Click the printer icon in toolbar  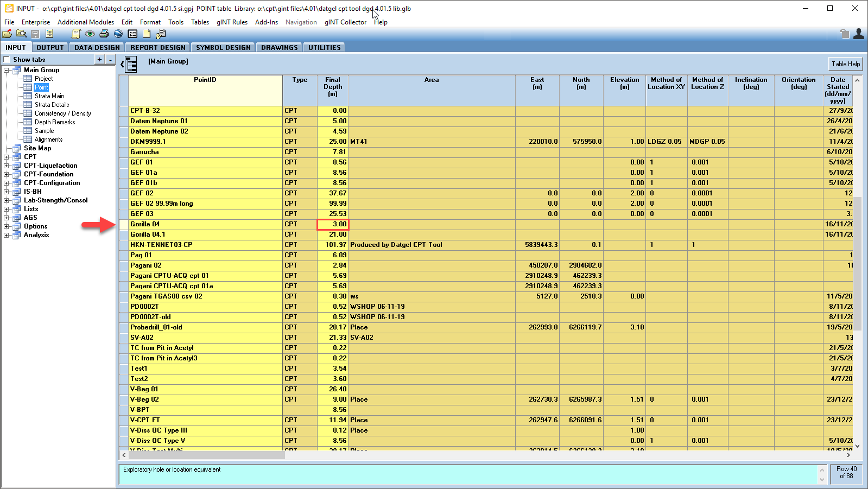click(x=104, y=34)
